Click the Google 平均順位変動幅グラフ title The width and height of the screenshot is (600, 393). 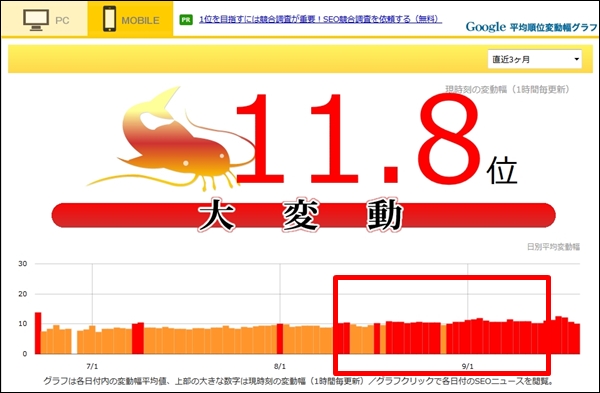coord(531,27)
